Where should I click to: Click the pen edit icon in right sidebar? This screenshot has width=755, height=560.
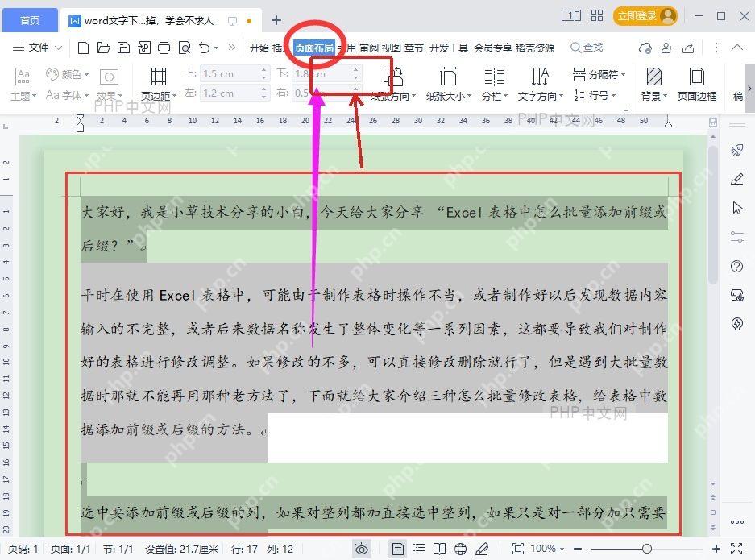736,179
